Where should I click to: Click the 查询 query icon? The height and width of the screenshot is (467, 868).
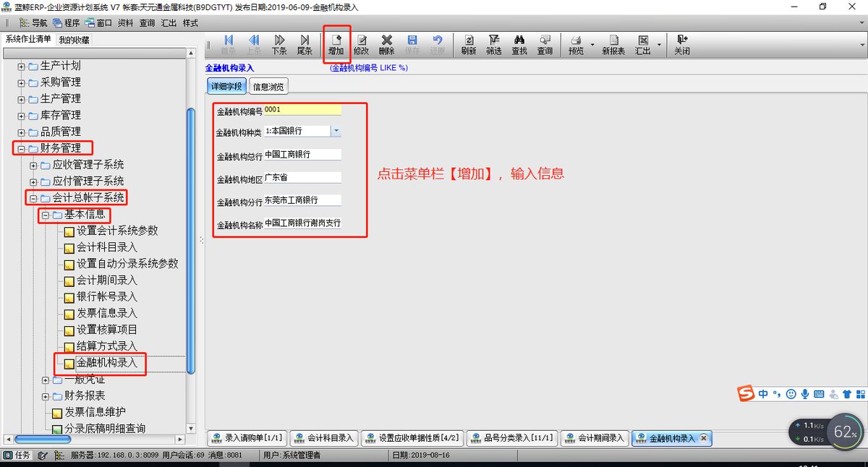(545, 45)
